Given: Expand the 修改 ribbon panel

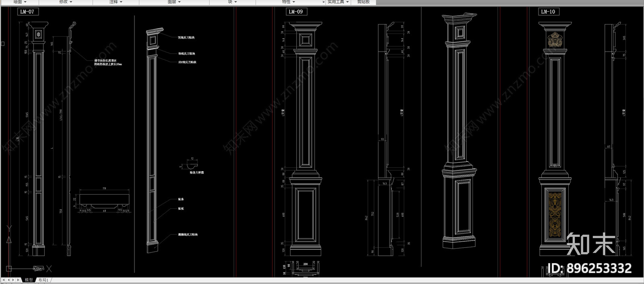Looking at the screenshot, I should [66, 2].
